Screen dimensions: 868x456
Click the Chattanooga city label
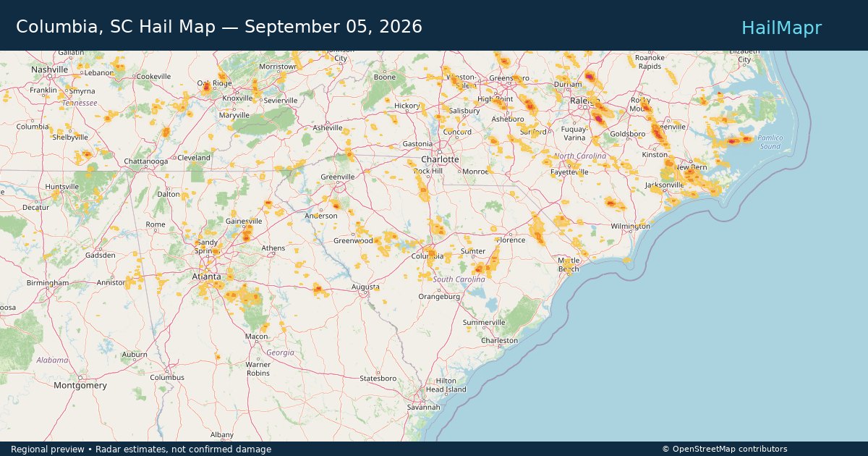pyautogui.click(x=147, y=161)
